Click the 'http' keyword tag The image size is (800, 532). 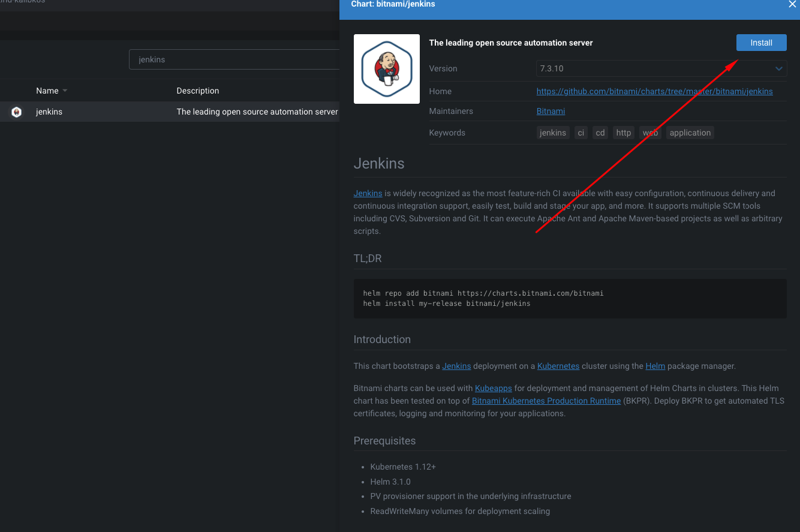(x=624, y=133)
